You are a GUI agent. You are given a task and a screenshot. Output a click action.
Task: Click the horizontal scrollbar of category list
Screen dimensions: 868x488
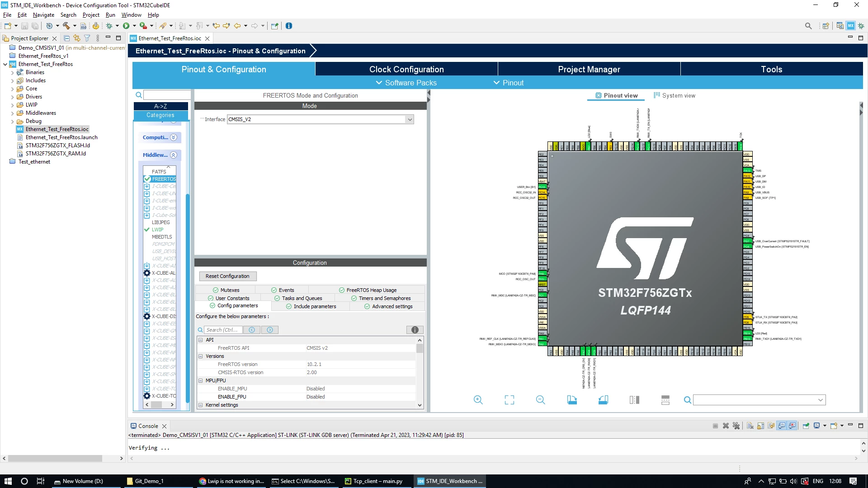point(159,405)
